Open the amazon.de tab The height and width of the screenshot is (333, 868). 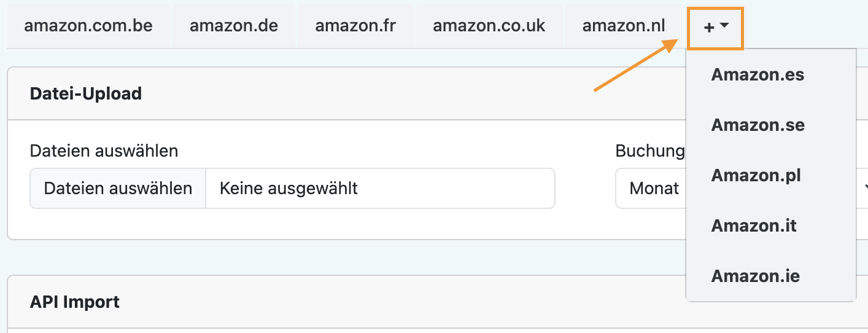pyautogui.click(x=234, y=26)
